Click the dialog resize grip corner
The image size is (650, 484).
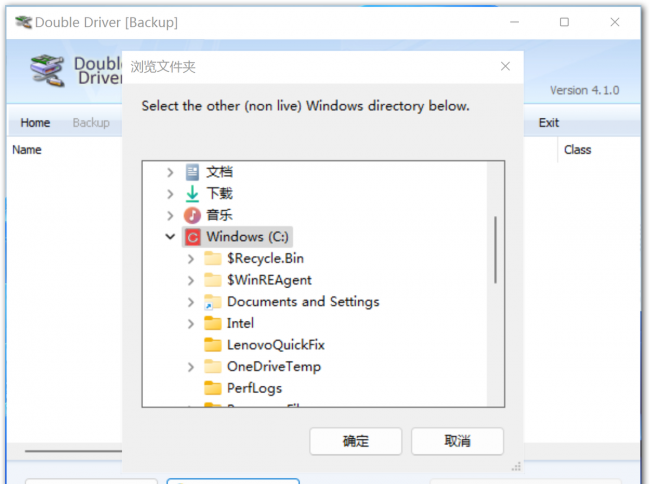tap(516, 467)
